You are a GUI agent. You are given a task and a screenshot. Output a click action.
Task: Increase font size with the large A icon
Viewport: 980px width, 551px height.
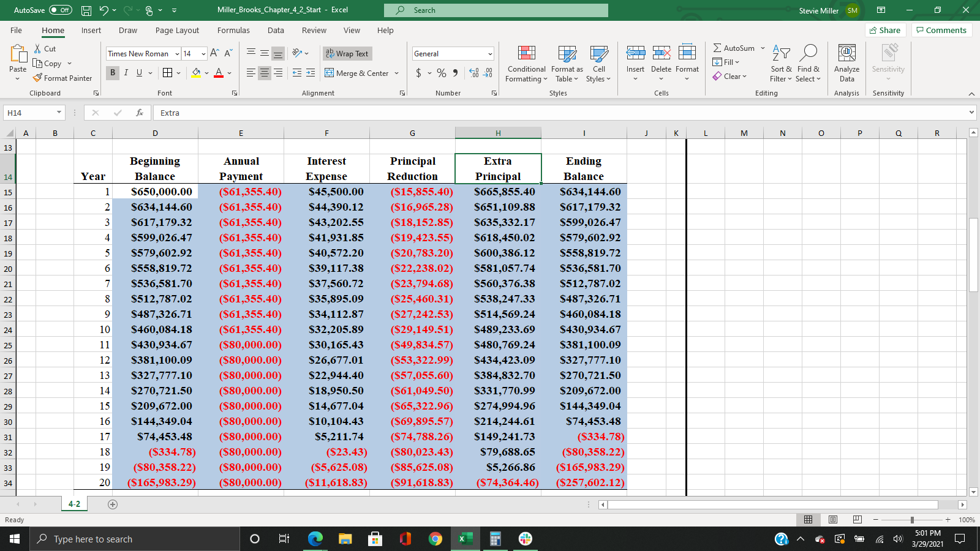click(214, 53)
